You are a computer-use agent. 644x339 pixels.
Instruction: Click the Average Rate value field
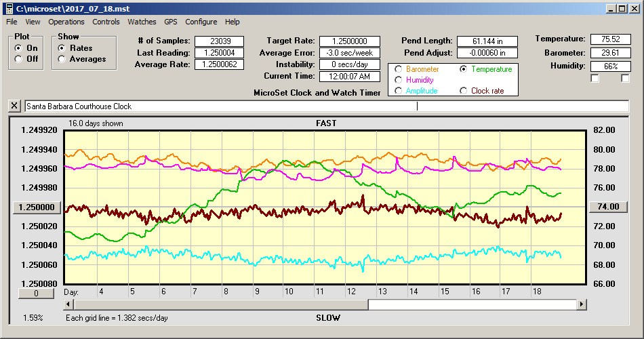coord(220,64)
